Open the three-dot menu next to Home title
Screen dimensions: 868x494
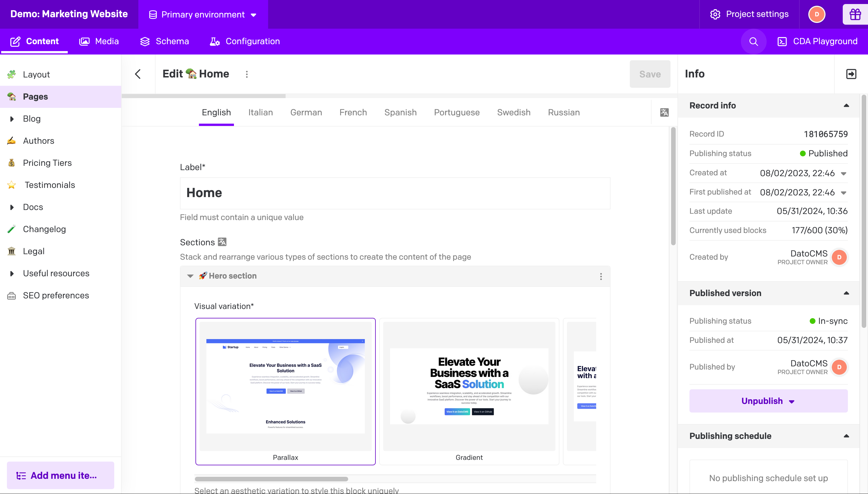(247, 74)
